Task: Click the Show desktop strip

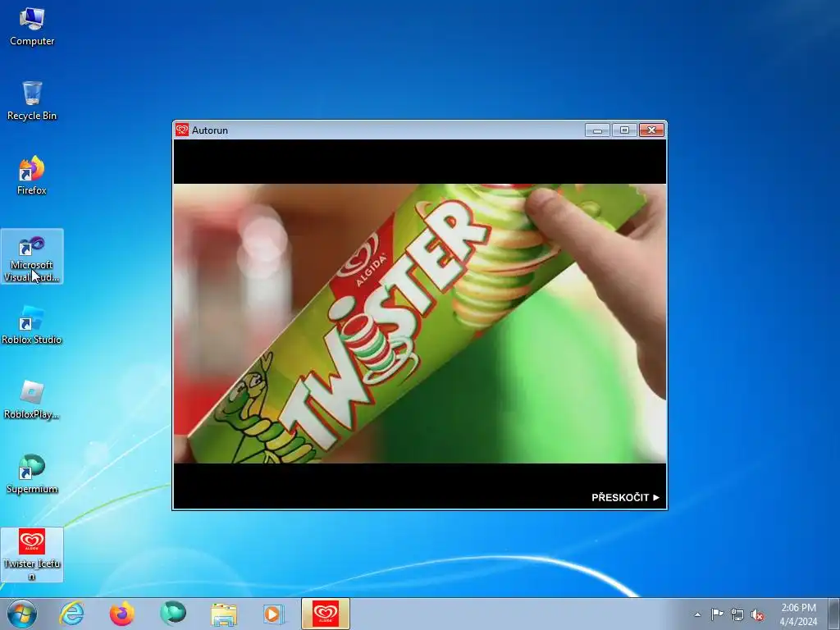Action: [834, 614]
